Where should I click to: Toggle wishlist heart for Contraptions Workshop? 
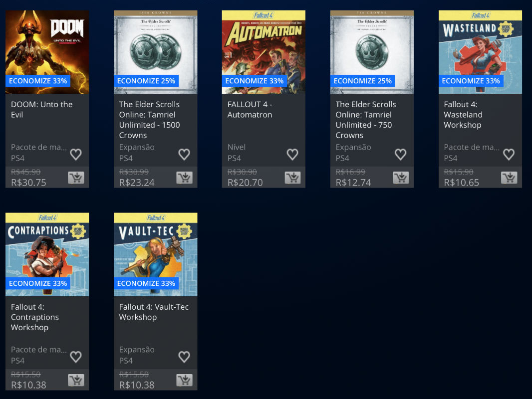pos(76,357)
